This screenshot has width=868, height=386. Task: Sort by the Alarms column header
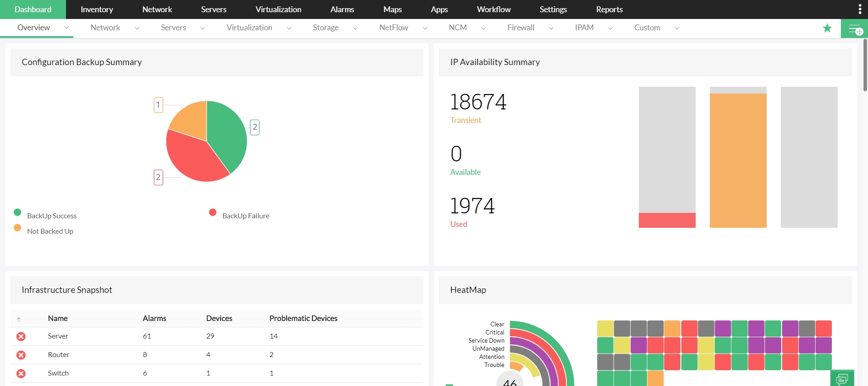155,318
